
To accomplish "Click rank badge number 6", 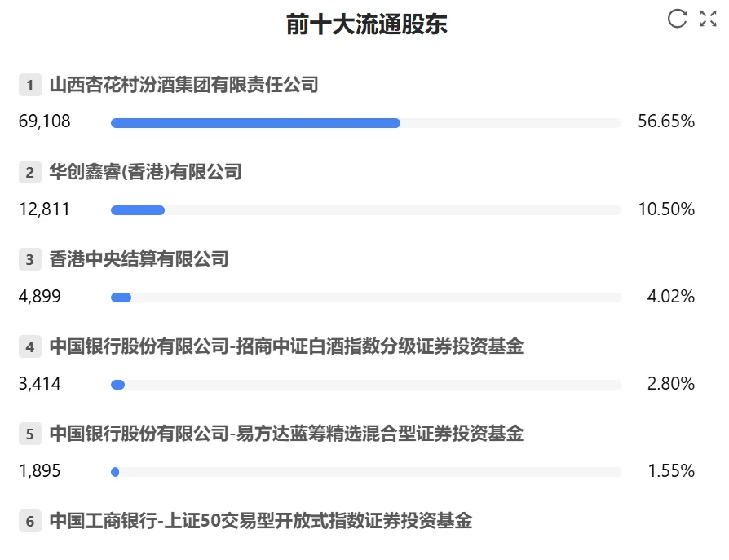I will coord(30,521).
